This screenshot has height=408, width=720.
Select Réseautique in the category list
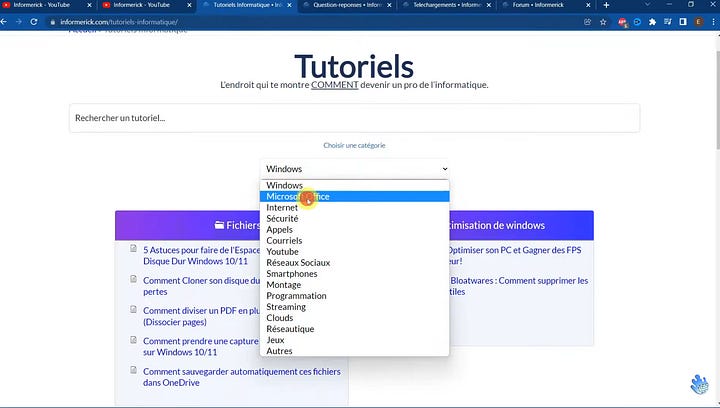coord(354,329)
